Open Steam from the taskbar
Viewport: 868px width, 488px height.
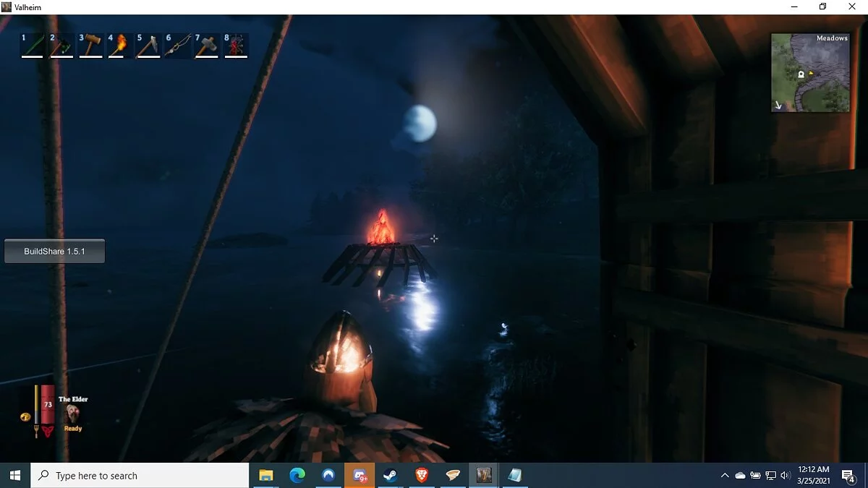point(391,475)
